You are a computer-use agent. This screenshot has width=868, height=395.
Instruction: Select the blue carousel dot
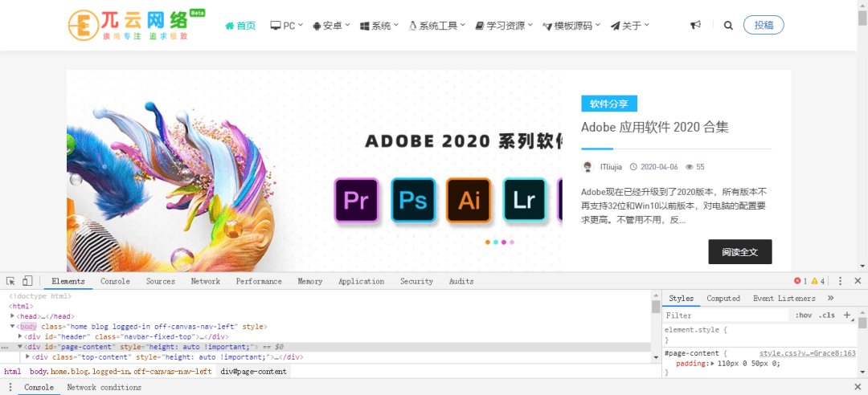click(495, 242)
